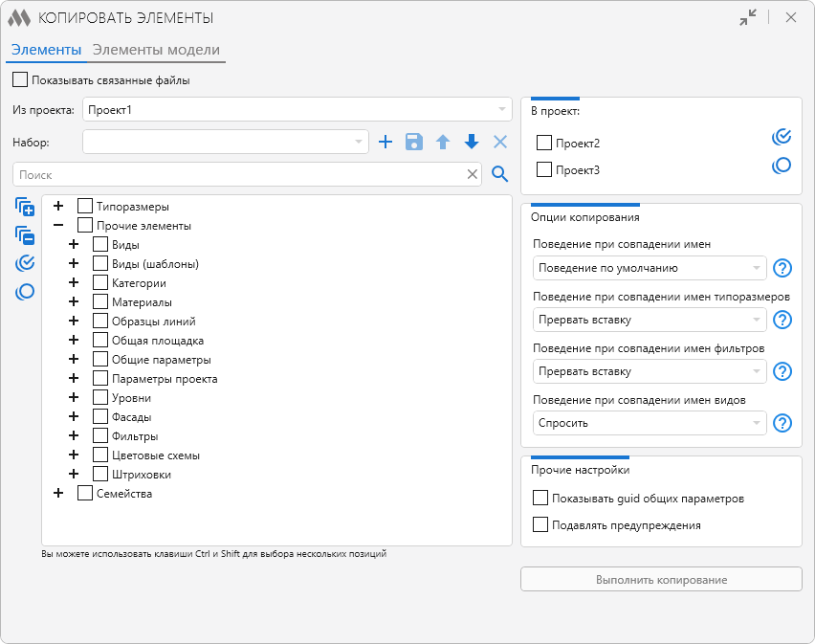
Task: Click the search magnifier icon
Action: tap(499, 174)
